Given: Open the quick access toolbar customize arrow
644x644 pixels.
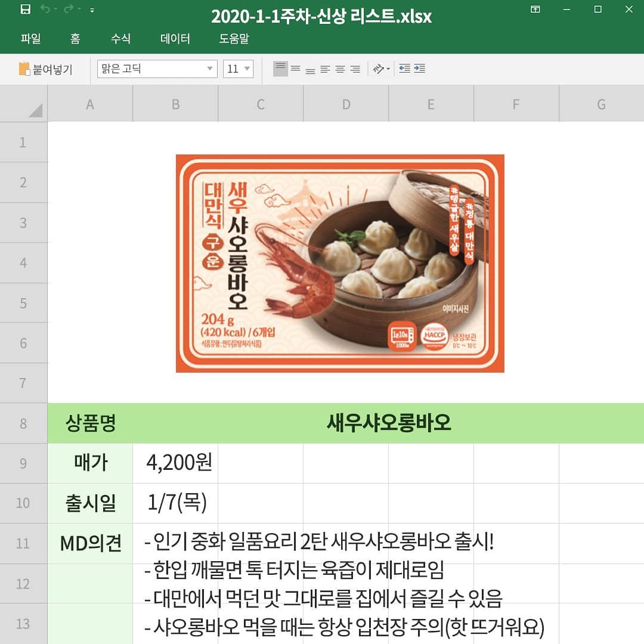Looking at the screenshot, I should [x=92, y=10].
